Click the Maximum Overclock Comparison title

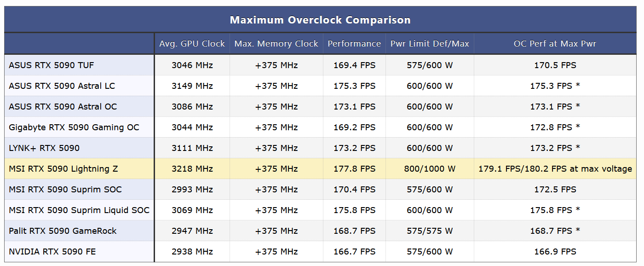[320, 20]
